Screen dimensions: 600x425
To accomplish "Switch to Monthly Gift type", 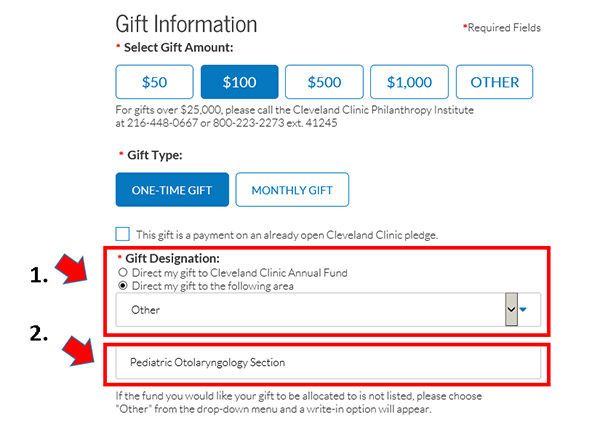I will 292,190.
